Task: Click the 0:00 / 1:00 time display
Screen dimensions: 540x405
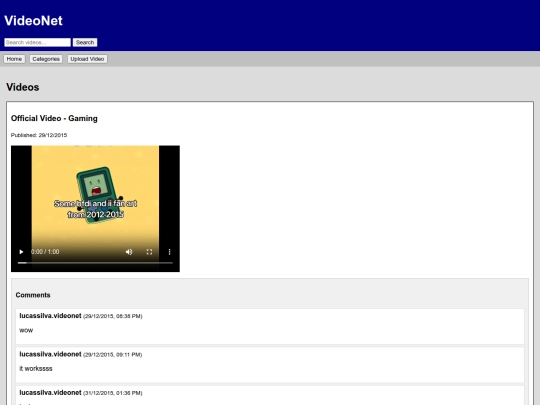Action: (x=45, y=252)
